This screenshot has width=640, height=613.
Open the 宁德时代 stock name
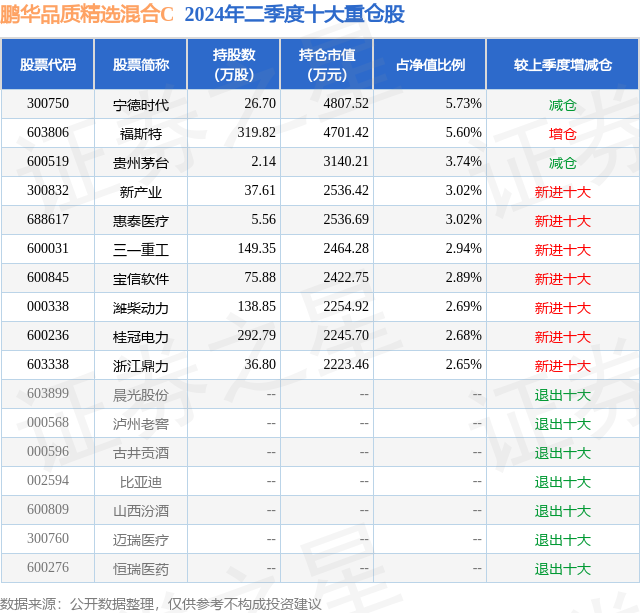tap(141, 105)
